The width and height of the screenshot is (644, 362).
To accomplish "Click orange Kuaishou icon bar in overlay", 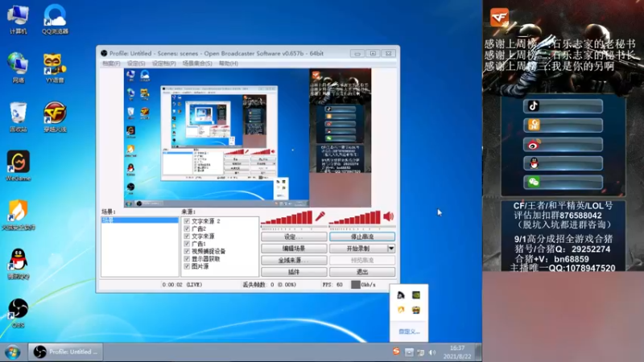I will click(x=563, y=125).
